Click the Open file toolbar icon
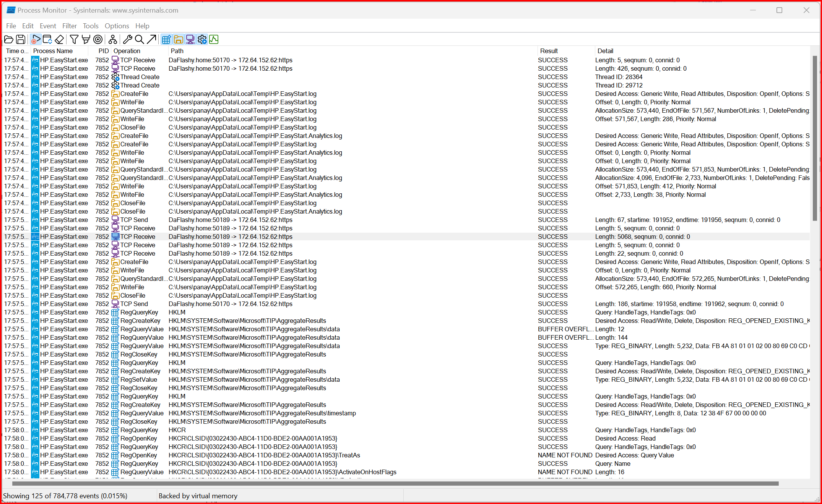 (x=8, y=39)
